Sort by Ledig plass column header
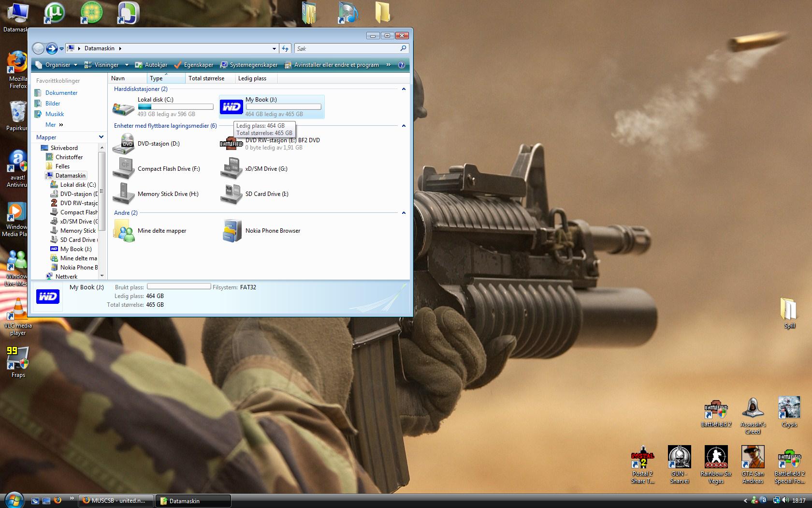 click(257, 78)
